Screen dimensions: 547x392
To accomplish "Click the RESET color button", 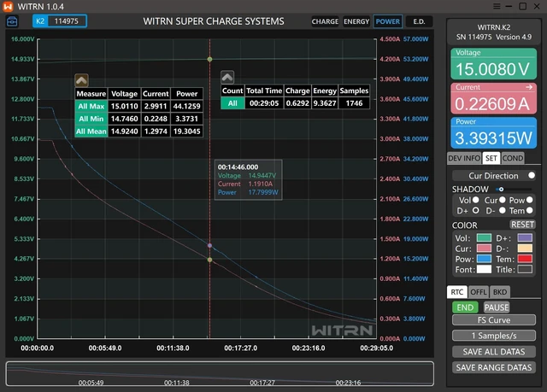I will pos(522,225).
